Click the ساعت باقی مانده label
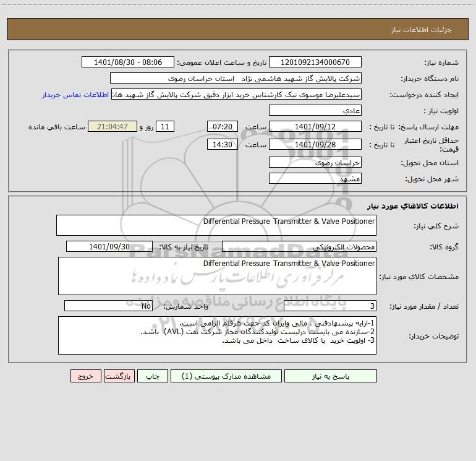476x461 pixels. click(57, 127)
